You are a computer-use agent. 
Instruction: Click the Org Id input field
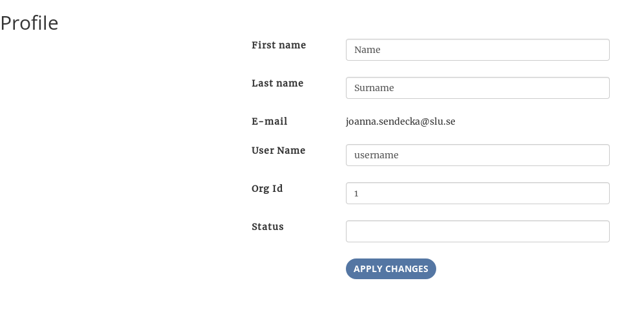[x=478, y=193]
